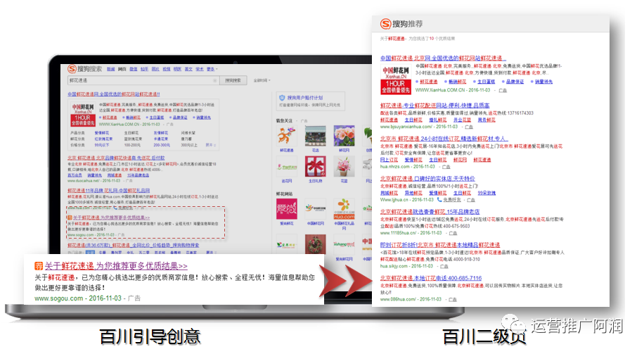Image resolution: width=644 pixels, height=354 pixels.
Task: Click the 中国鲜花网 1HOUR logo in the 搜狗推荐 panel
Action: pyautogui.click(x=396, y=80)
